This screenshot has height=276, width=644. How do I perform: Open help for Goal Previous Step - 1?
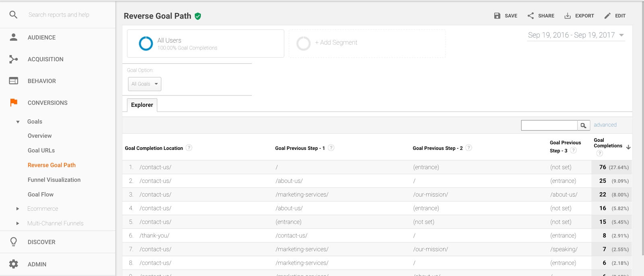pyautogui.click(x=331, y=148)
